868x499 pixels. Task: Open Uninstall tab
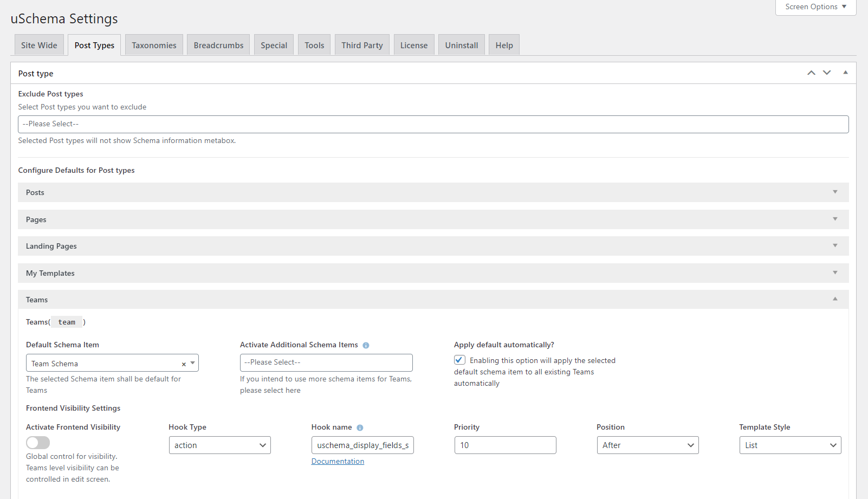(x=462, y=45)
